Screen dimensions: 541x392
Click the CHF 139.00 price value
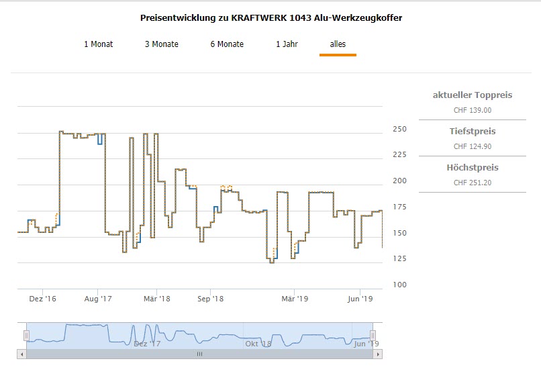[473, 110]
